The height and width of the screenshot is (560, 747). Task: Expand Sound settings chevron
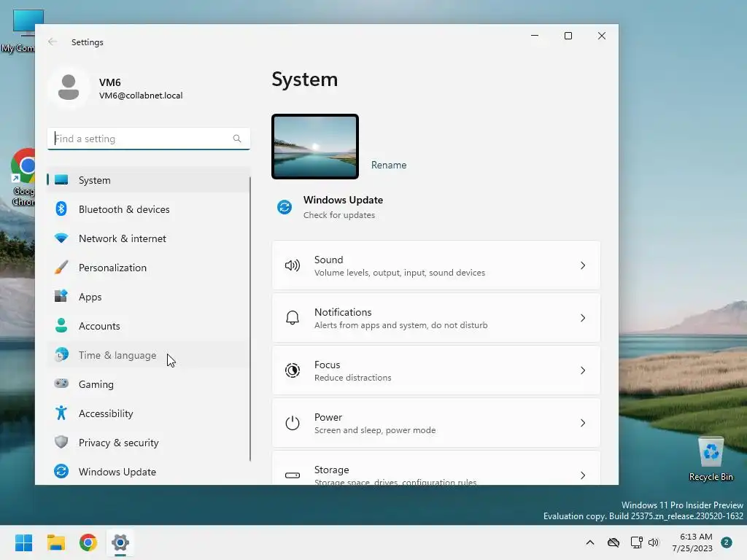point(583,265)
